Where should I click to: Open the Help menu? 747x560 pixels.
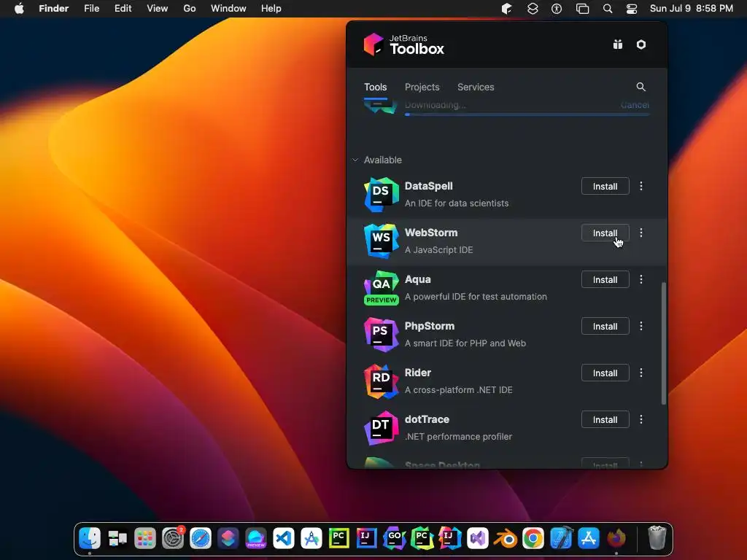[x=271, y=9]
